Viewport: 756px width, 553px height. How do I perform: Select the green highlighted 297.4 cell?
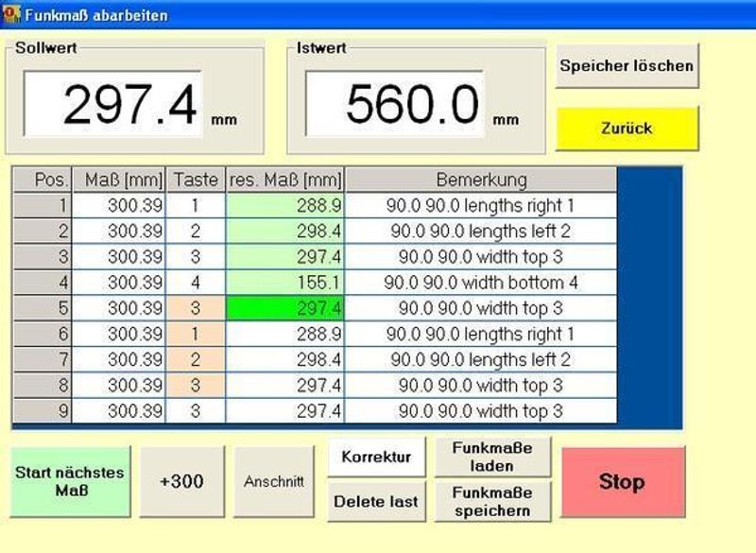pos(285,306)
